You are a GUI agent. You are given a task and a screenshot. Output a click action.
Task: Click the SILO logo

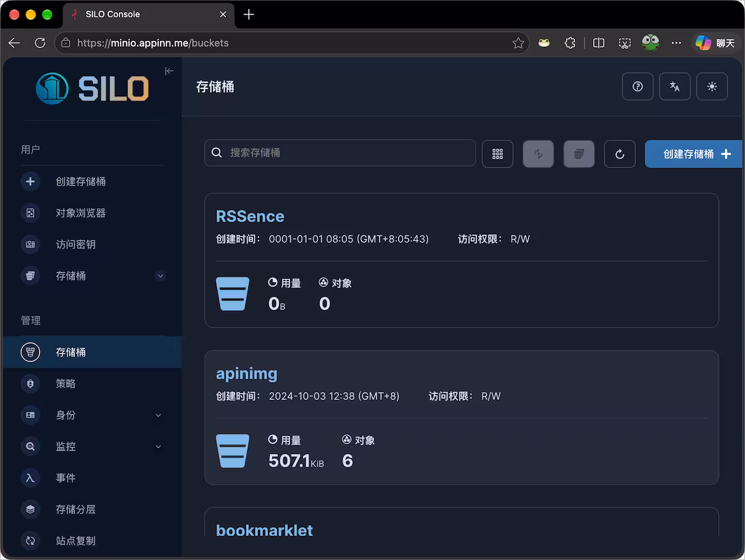click(x=93, y=88)
